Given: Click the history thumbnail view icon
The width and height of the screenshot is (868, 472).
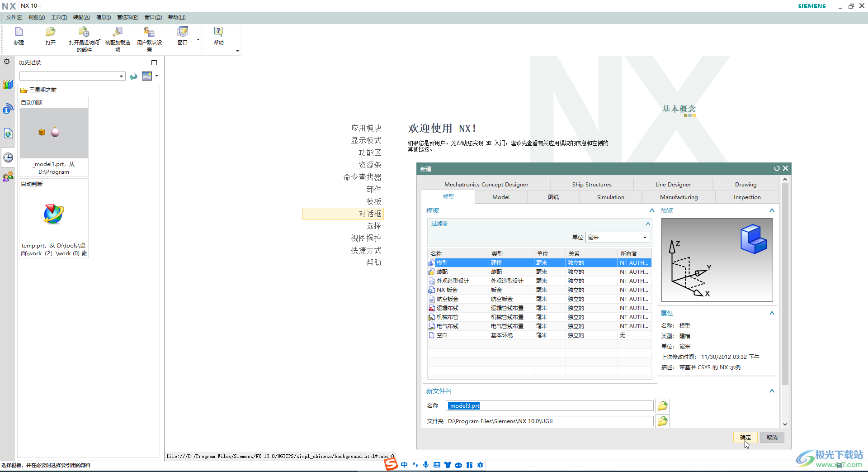Looking at the screenshot, I should coord(147,76).
